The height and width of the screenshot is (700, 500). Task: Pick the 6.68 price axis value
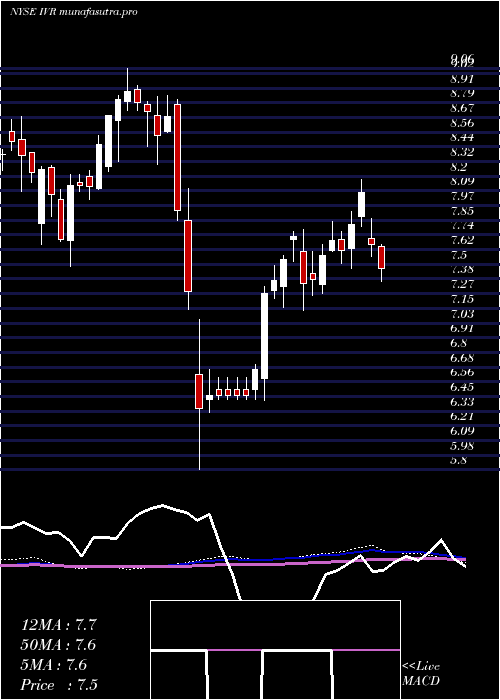click(462, 358)
